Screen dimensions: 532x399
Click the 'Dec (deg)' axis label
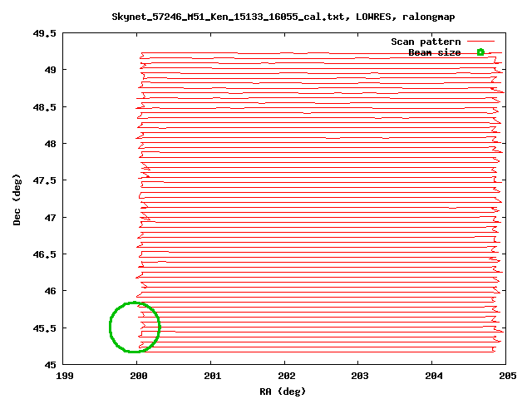17,199
